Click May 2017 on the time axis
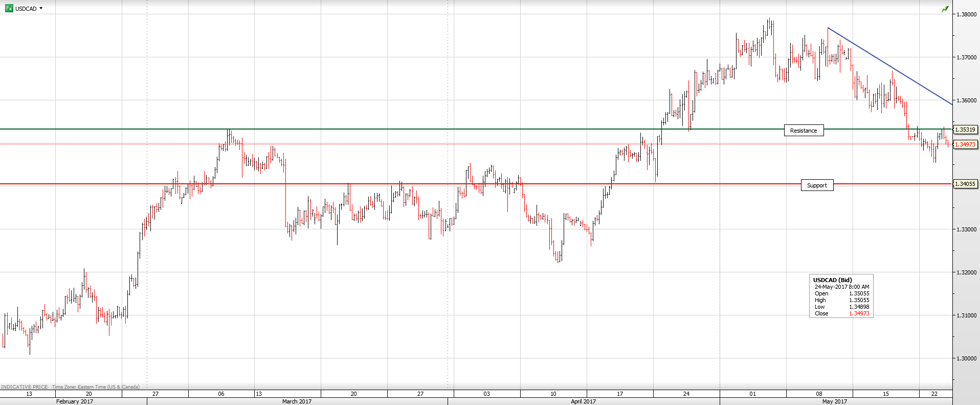Image resolution: width=980 pixels, height=405 pixels. 834,401
